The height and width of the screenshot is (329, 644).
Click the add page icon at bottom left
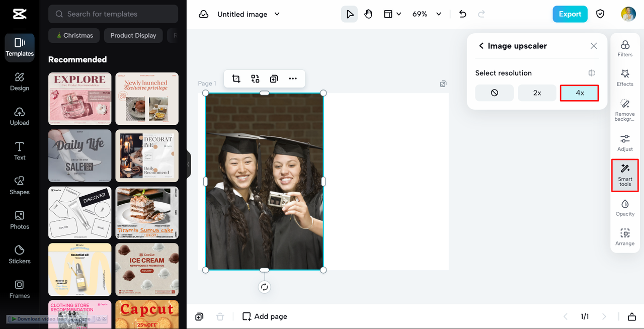199,316
